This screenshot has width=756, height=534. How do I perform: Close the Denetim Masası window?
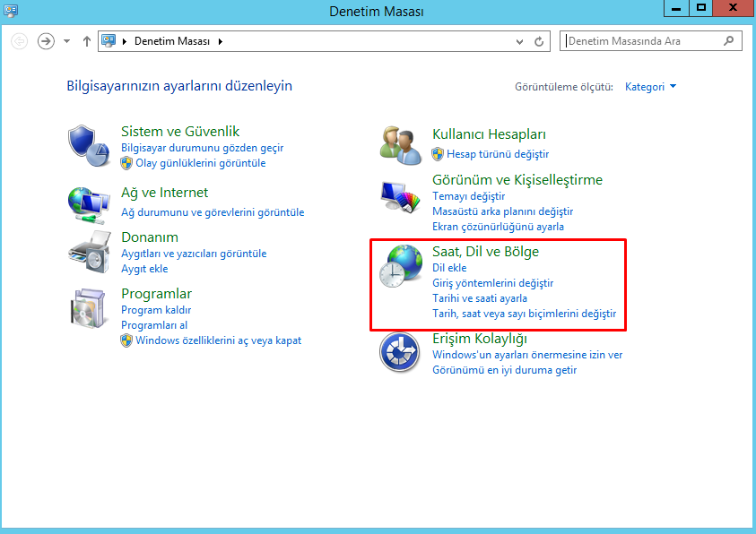[734, 8]
